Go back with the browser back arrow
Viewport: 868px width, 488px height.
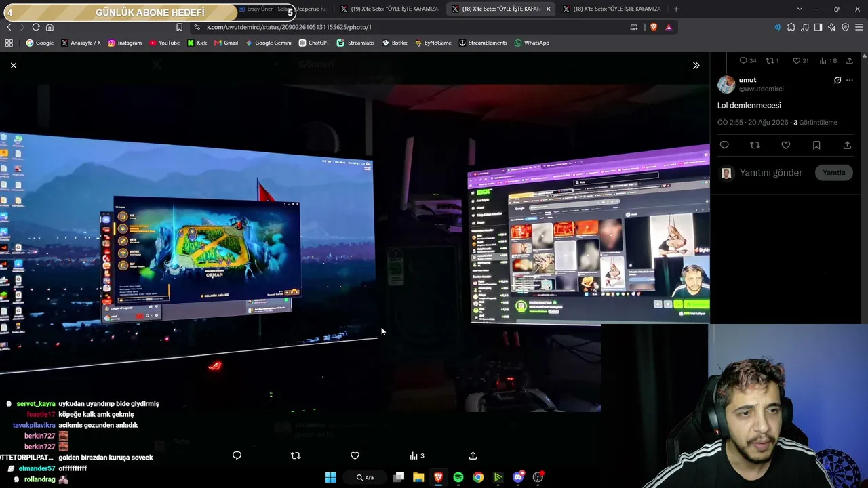(x=9, y=27)
